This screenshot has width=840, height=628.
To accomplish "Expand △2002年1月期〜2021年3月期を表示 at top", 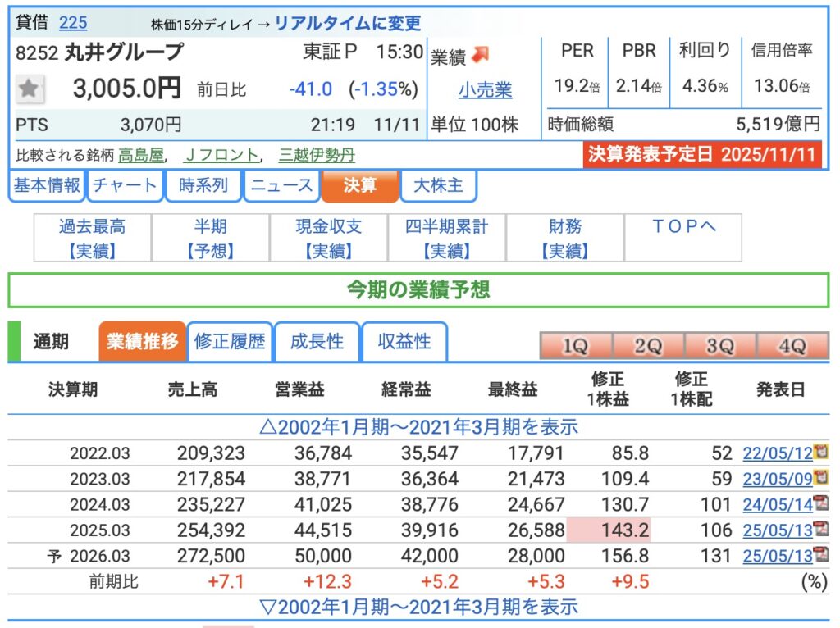I will (418, 426).
